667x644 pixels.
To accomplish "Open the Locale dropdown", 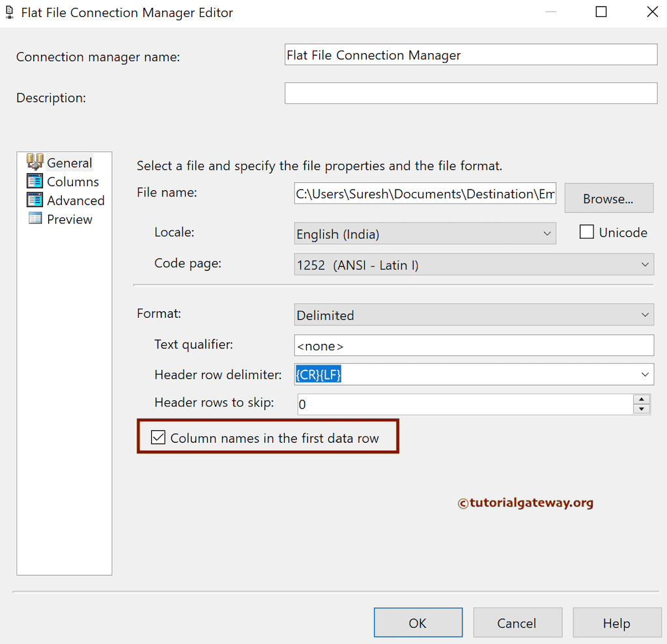I will pos(548,234).
